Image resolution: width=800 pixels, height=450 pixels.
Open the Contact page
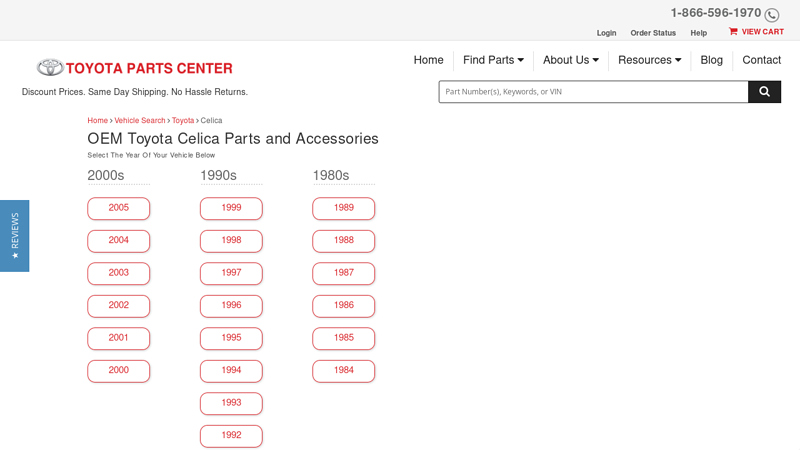tap(761, 60)
